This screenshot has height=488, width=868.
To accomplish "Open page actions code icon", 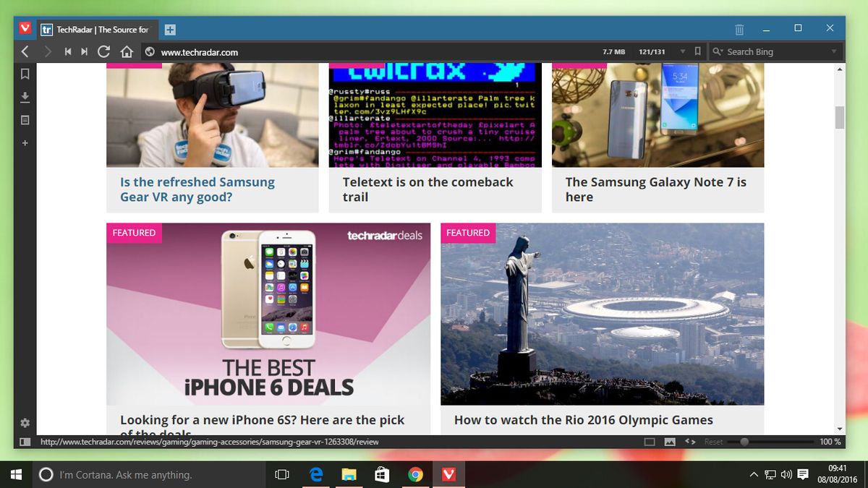I will 690,442.
